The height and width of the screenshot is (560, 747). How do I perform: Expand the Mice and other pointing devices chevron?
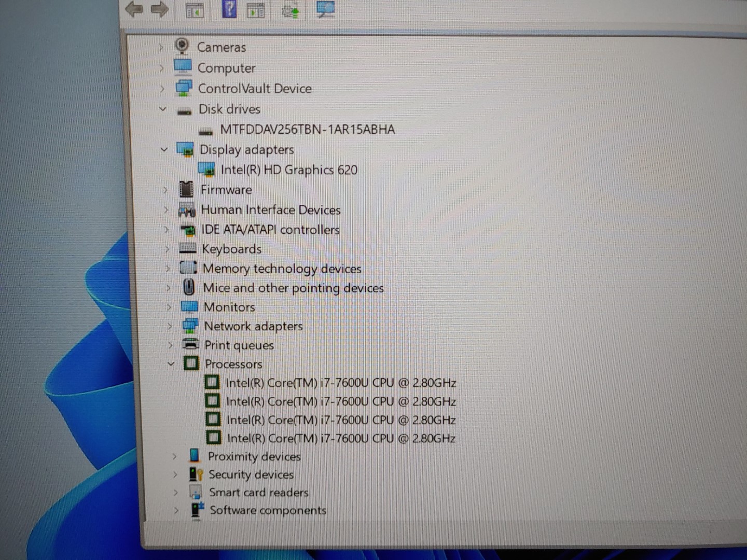coord(168,288)
